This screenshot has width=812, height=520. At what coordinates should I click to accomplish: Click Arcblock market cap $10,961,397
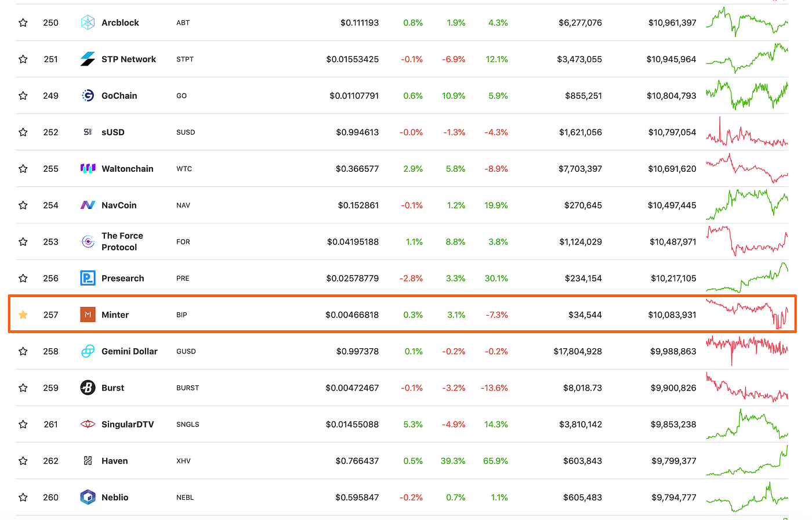[x=672, y=23]
